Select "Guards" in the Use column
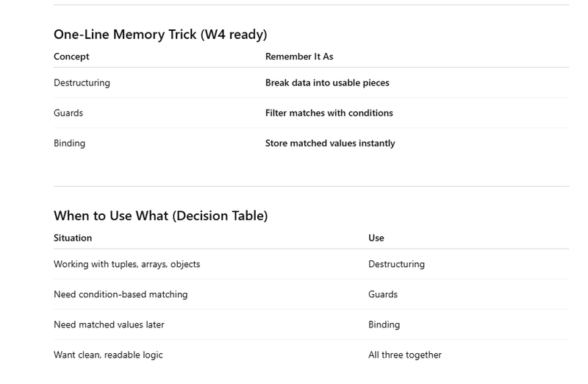The height and width of the screenshot is (384, 588). click(x=383, y=294)
